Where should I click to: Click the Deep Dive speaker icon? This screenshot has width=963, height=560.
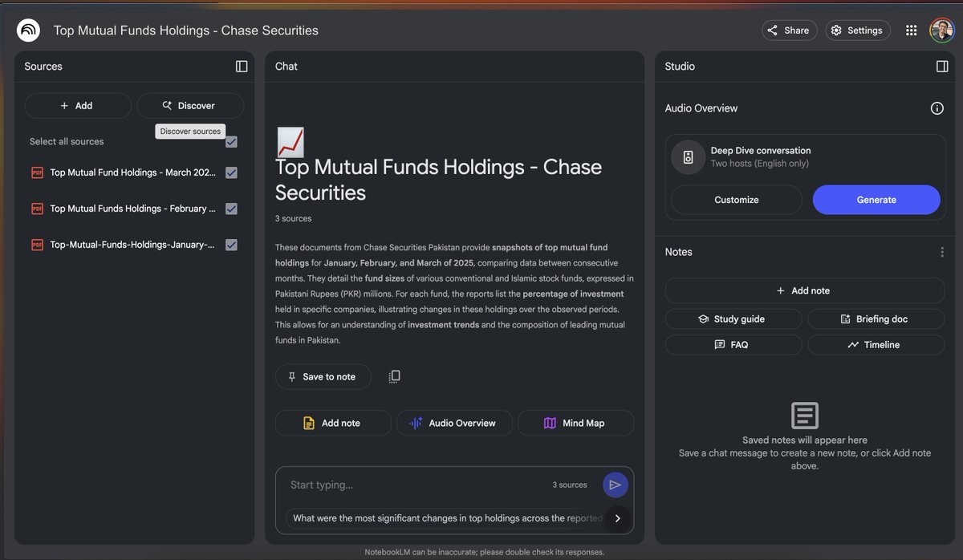[x=688, y=156]
